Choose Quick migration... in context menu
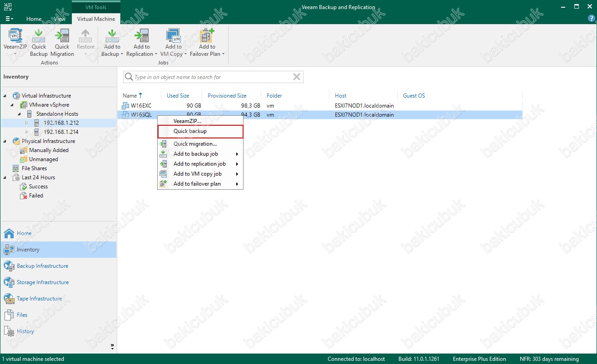The height and width of the screenshot is (364, 597). (200, 144)
